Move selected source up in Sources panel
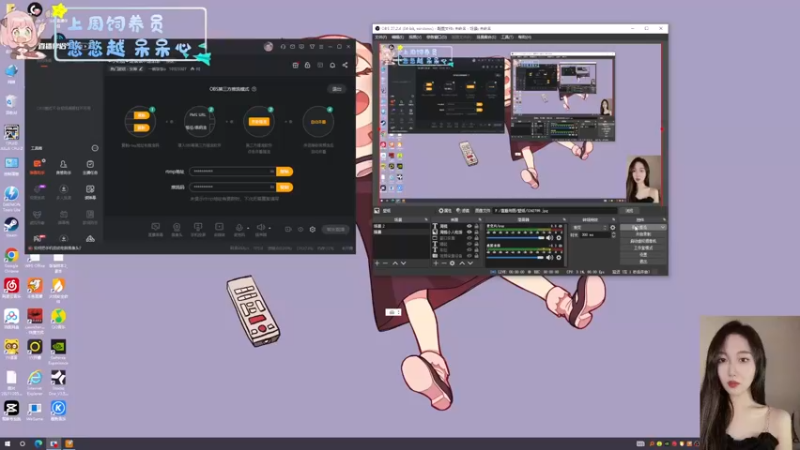The image size is (800, 450). (x=462, y=263)
